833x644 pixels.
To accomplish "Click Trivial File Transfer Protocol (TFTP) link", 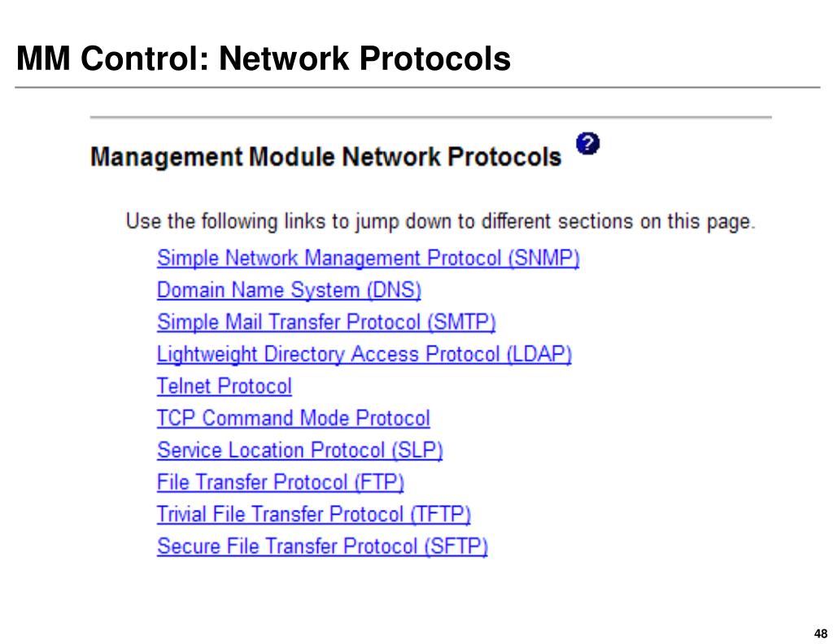I will pos(314,514).
